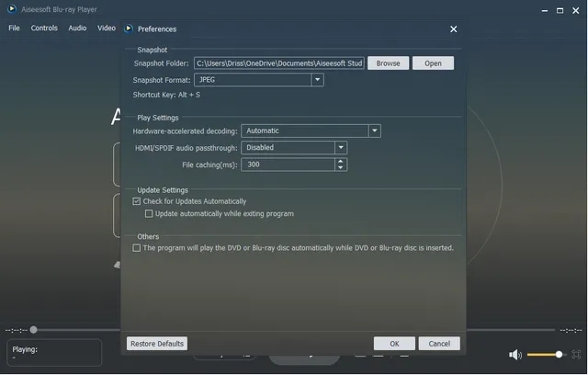
Task: Increase the File caching value by one step
Action: click(341, 161)
